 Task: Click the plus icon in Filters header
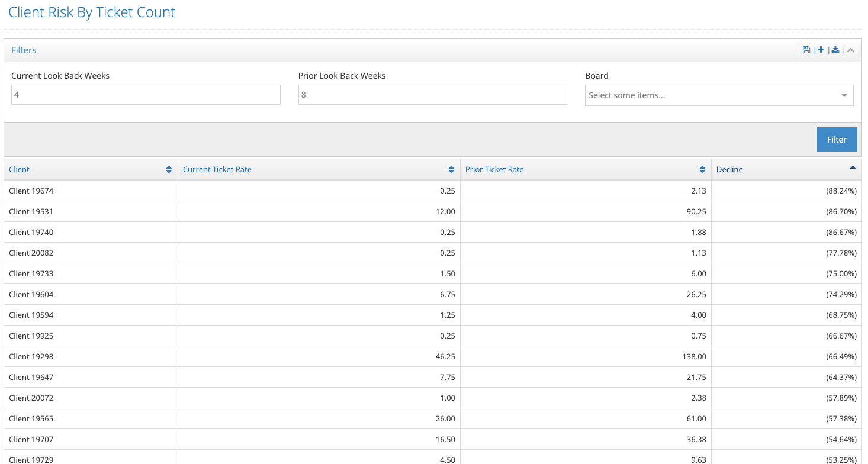pos(821,50)
